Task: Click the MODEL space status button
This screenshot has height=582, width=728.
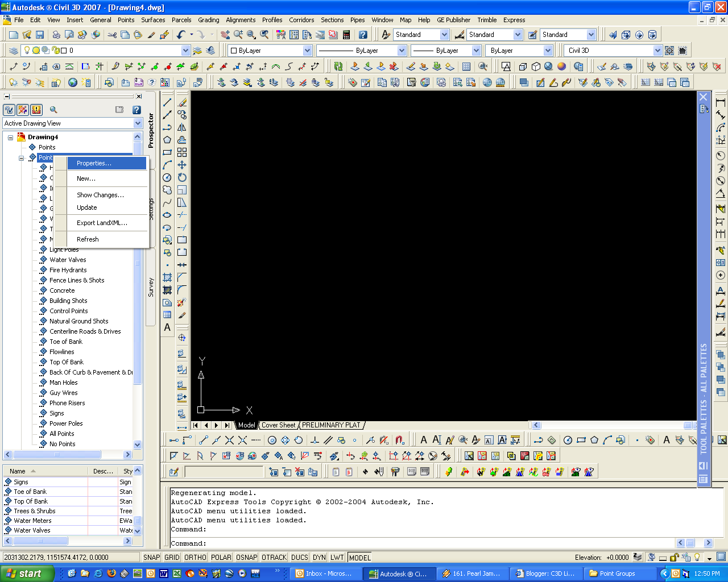Action: (x=360, y=558)
